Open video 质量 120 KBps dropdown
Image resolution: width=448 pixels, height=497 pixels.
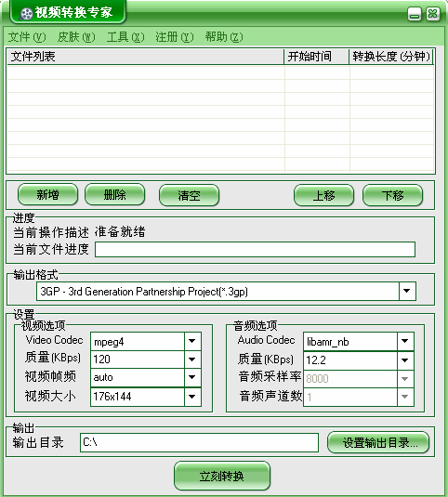192,360
